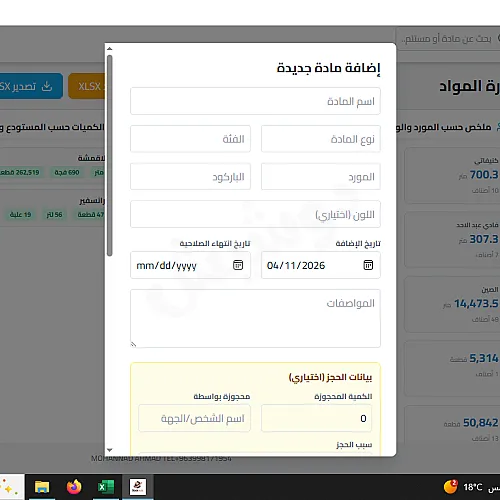Select the 5,314 summary card
This screenshot has height=500, width=500.
[x=452, y=369]
